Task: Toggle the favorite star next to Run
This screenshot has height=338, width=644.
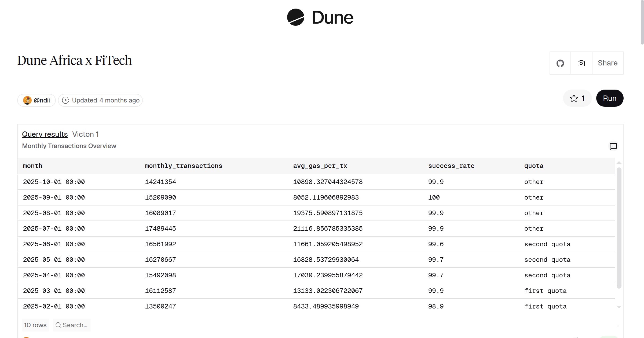Action: (x=574, y=98)
